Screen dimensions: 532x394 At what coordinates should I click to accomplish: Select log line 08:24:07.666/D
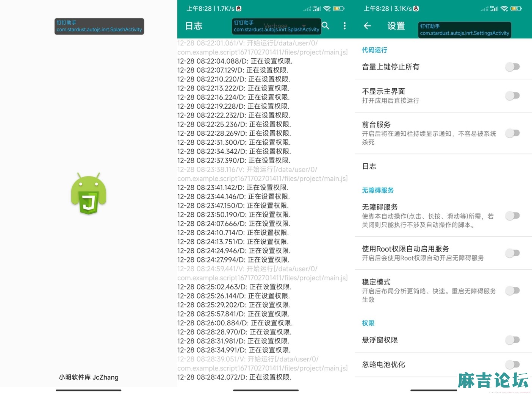pos(234,224)
